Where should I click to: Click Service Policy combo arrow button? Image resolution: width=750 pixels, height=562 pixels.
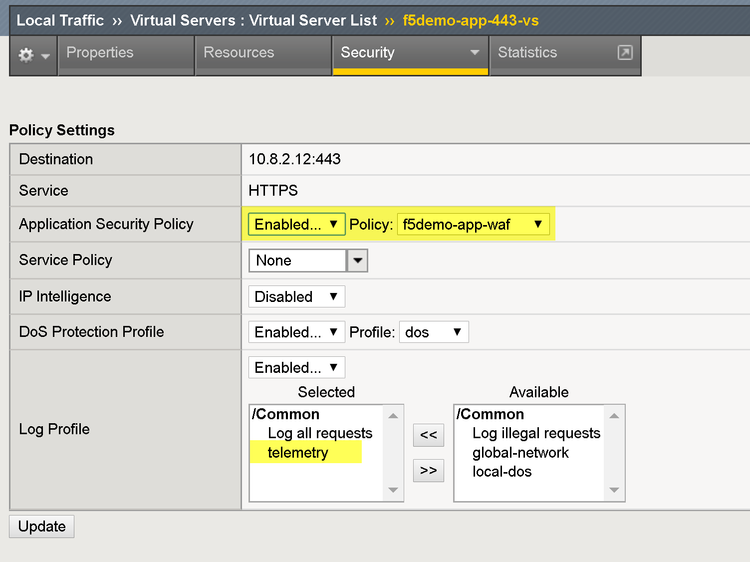[357, 260]
